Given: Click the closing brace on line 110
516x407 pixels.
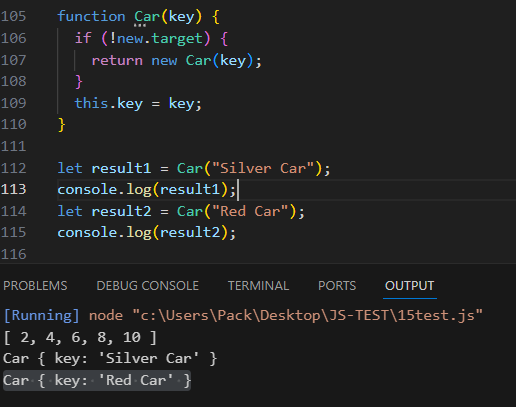Looking at the screenshot, I should [x=61, y=125].
